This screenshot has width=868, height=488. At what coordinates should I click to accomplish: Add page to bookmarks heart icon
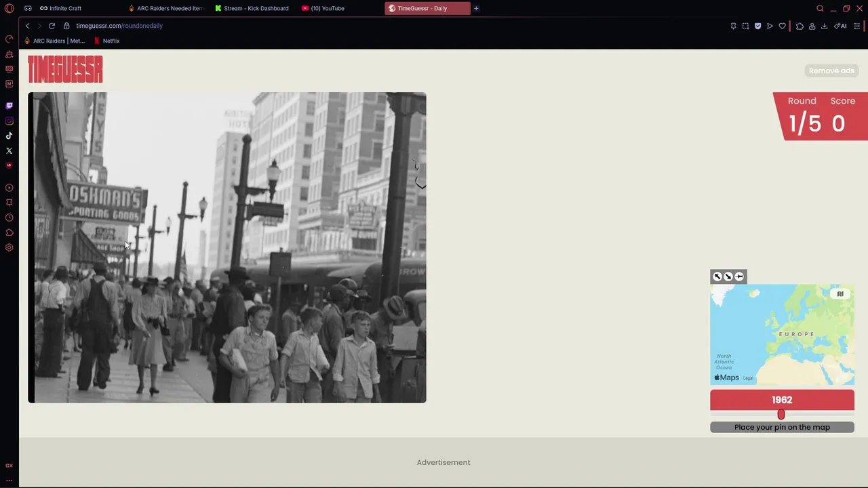pos(782,26)
